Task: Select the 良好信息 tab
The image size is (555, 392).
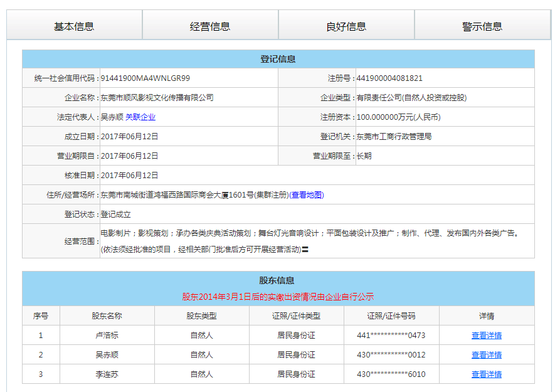Action: (x=346, y=26)
